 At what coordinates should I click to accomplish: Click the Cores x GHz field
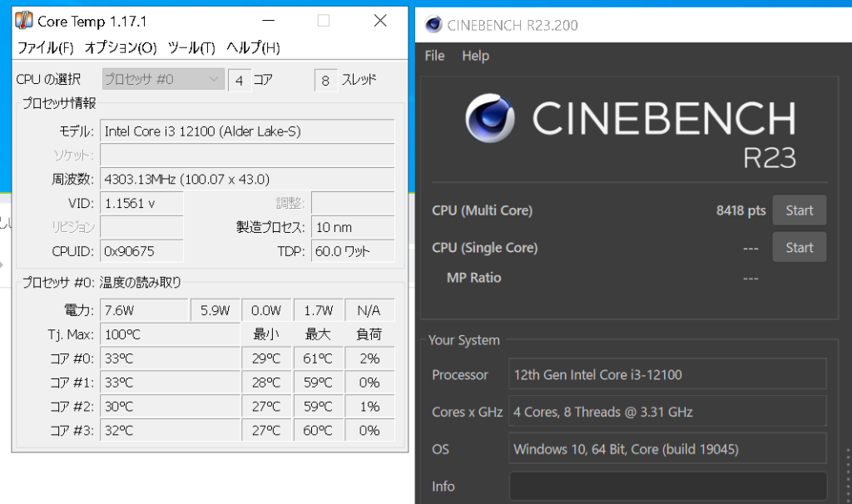coord(668,412)
